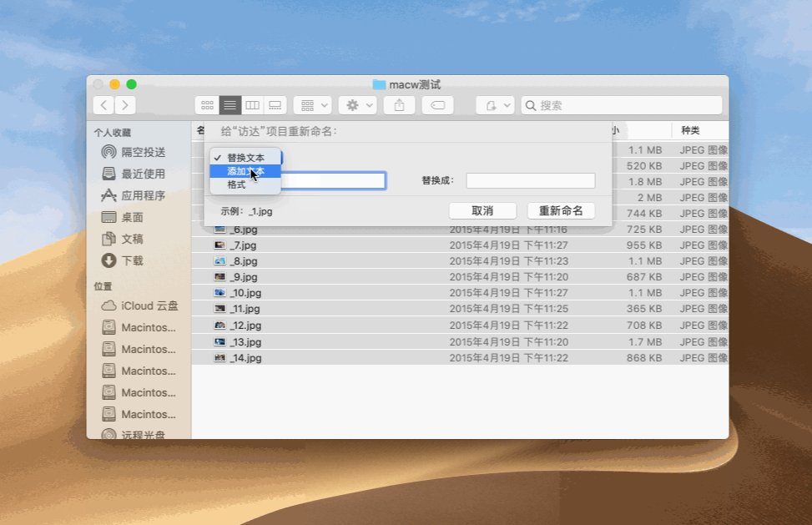
Task: Open the toolbar dropdown beside the search field
Action: (495, 105)
